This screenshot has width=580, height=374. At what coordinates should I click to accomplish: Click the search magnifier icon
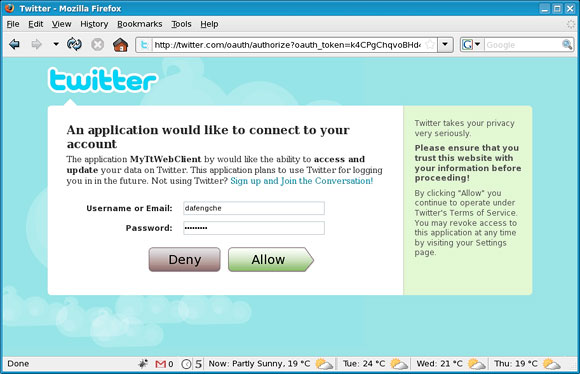coord(567,45)
